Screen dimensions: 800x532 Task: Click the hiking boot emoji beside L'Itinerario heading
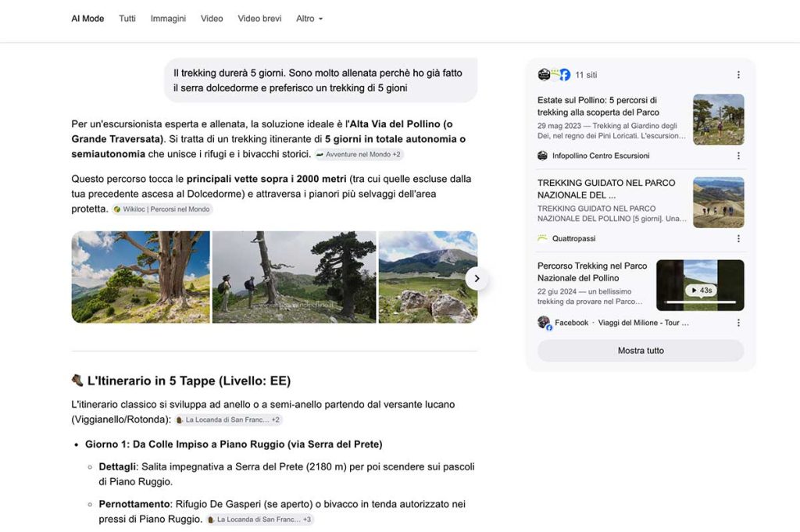coord(77,380)
